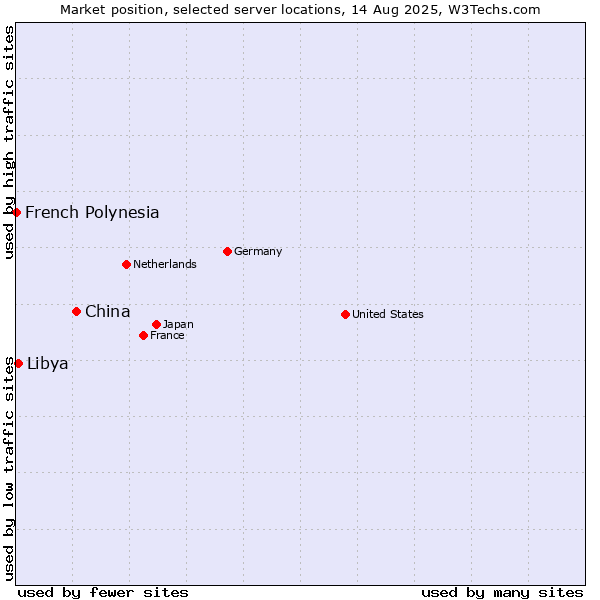Select the 'United States' label text
This screenshot has width=600, height=600.
tap(388, 314)
